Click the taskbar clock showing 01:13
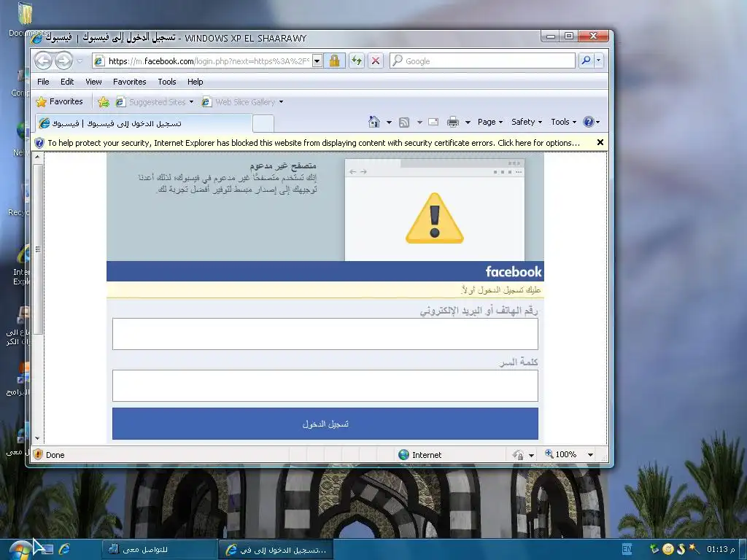Image resolution: width=747 pixels, height=560 pixels. tap(721, 549)
